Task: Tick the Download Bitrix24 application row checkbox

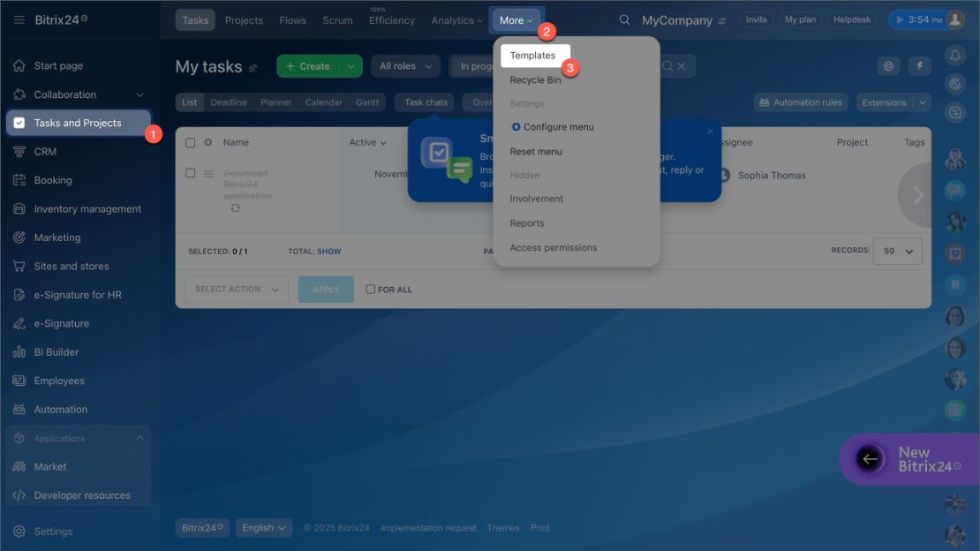Action: (190, 172)
